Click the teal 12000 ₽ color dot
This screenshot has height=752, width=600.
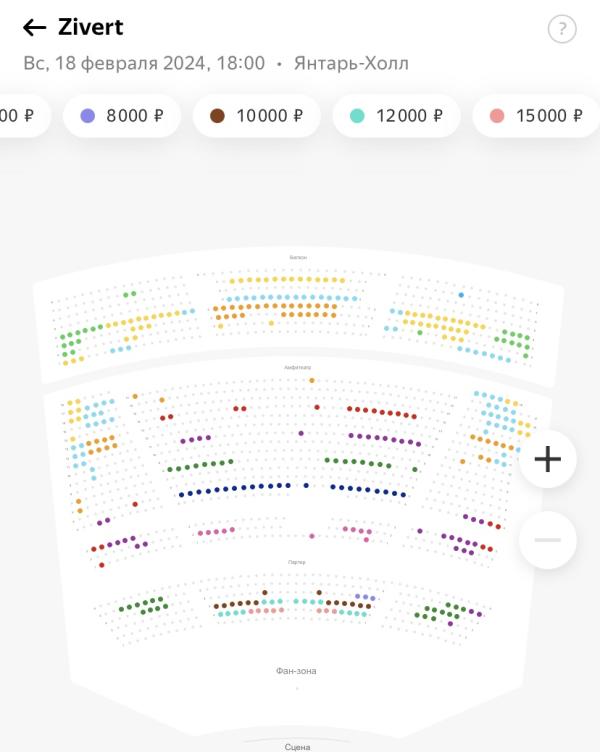357,116
